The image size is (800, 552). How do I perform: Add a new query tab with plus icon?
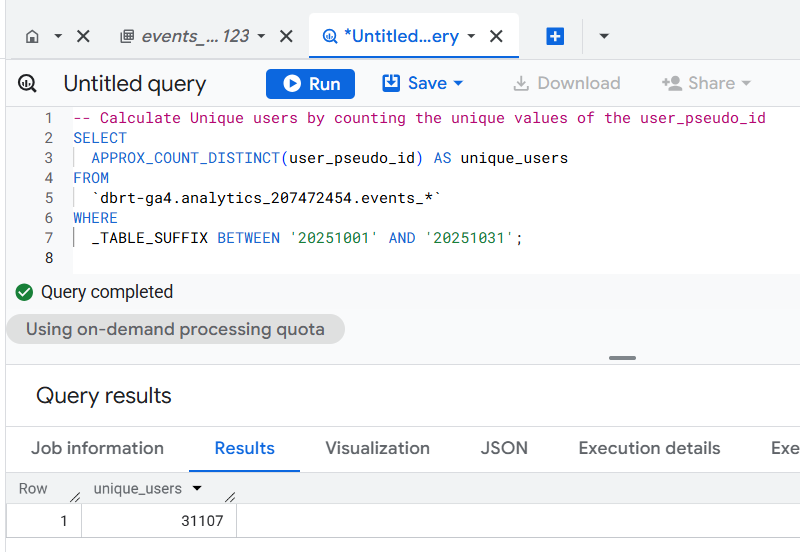[555, 37]
